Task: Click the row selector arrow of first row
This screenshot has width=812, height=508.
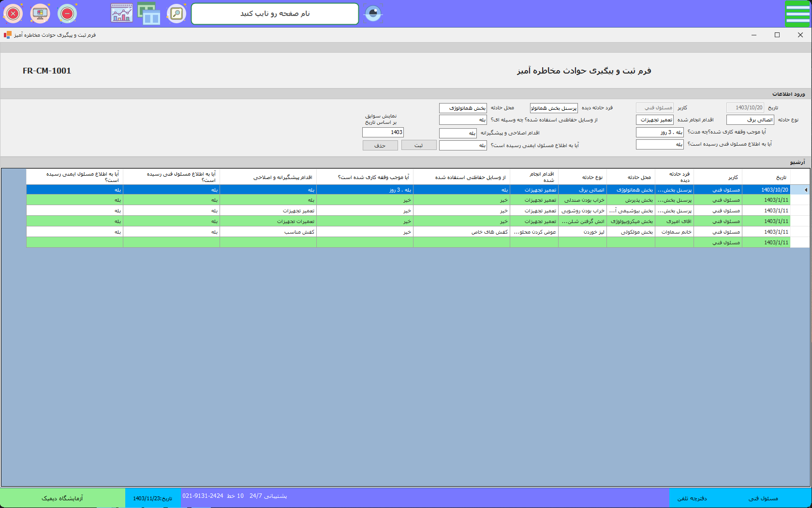Action: tap(800, 190)
